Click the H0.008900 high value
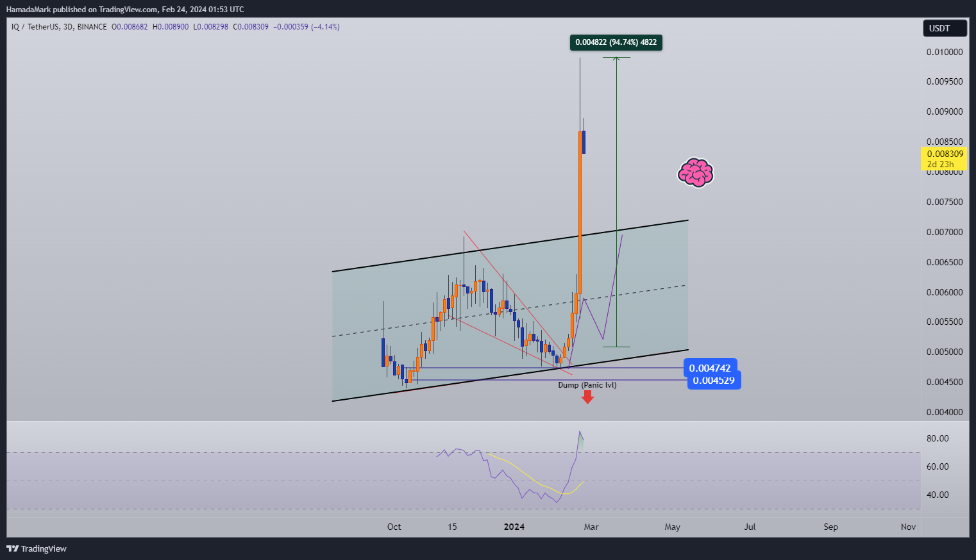This screenshot has width=976, height=560. coord(171,27)
